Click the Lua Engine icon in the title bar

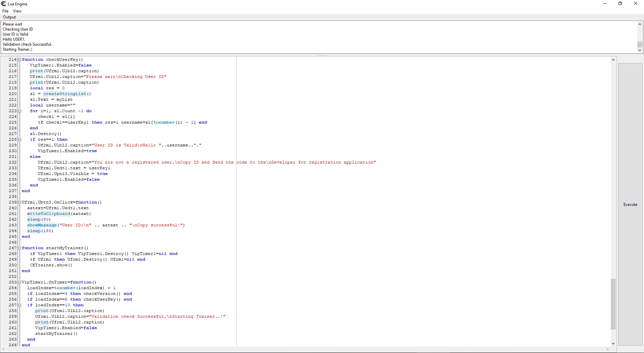tap(4, 4)
